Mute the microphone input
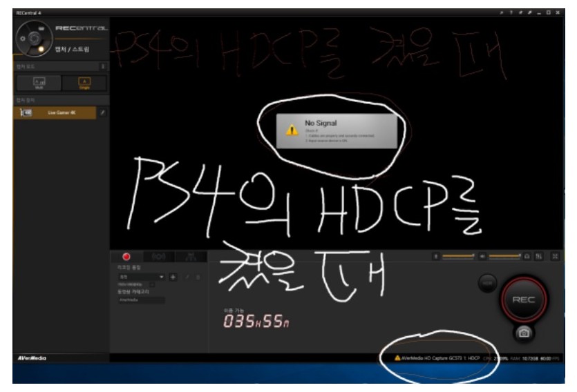577x392 pixels. (x=436, y=257)
